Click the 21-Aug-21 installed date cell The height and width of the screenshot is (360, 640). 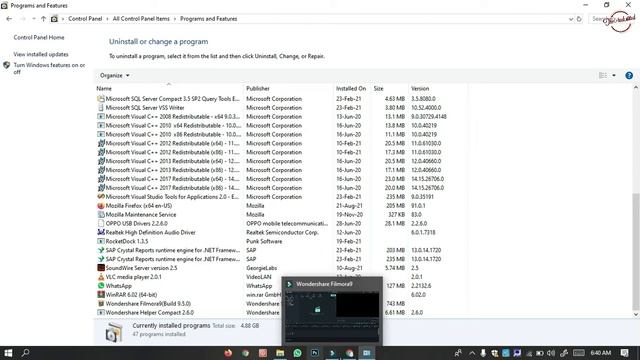coord(349,206)
